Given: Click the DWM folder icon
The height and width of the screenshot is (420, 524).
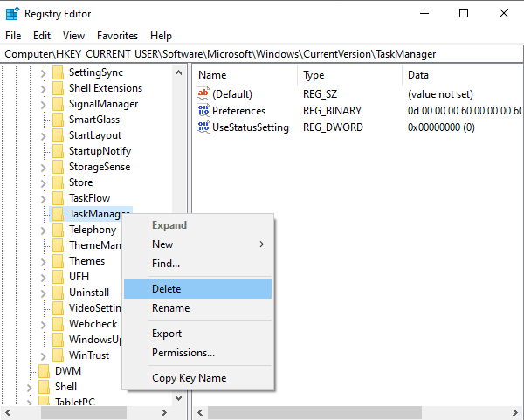Looking at the screenshot, I should pos(44,371).
